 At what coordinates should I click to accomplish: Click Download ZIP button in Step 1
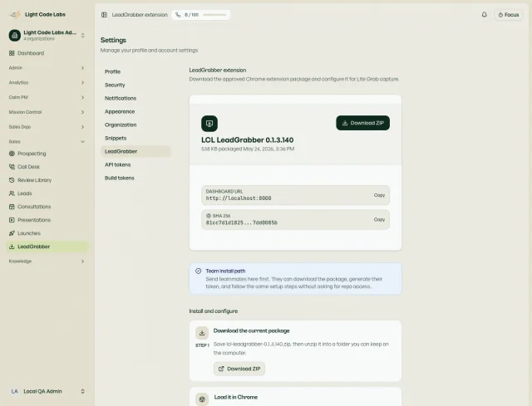239,369
